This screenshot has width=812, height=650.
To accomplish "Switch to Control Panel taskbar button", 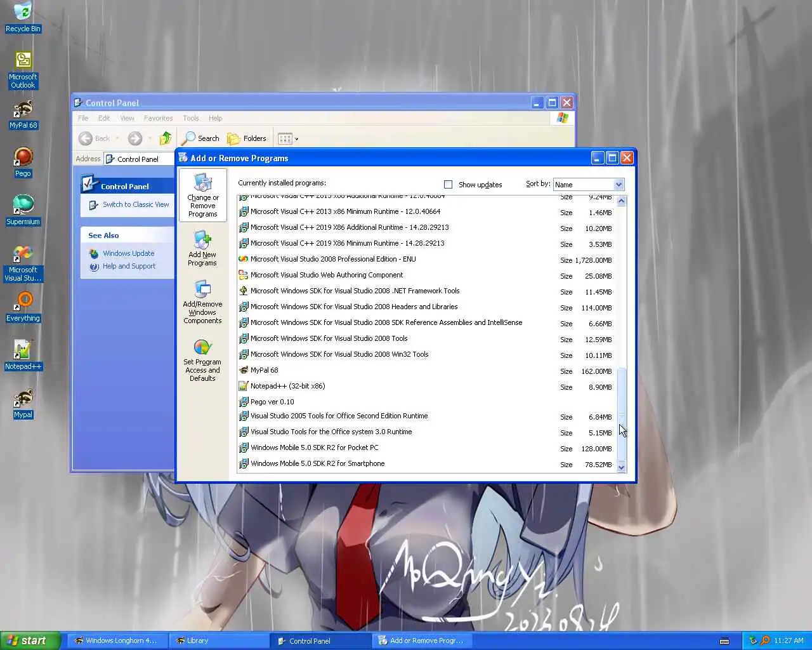I will click(x=321, y=640).
